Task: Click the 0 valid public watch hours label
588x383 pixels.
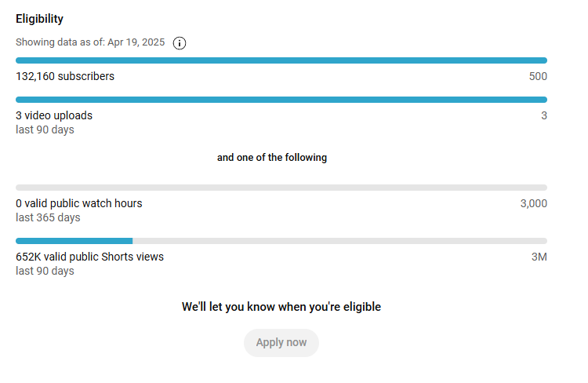Action: pos(78,203)
